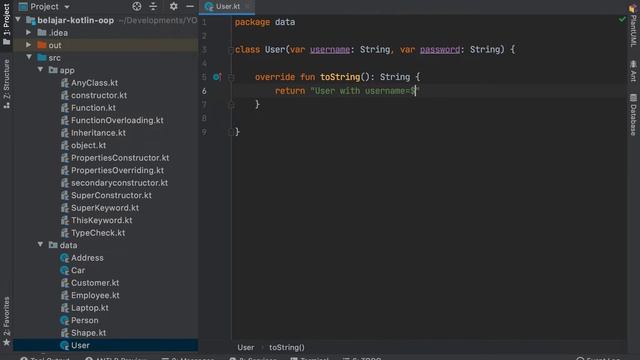The image size is (640, 360).
Task: Open SuperConstructor.kt file
Action: point(111,196)
